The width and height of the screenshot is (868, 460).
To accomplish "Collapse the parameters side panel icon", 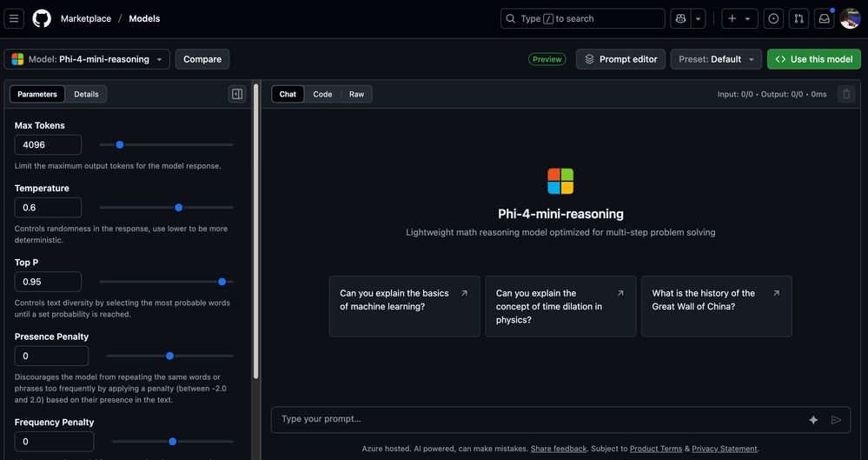I will (237, 94).
